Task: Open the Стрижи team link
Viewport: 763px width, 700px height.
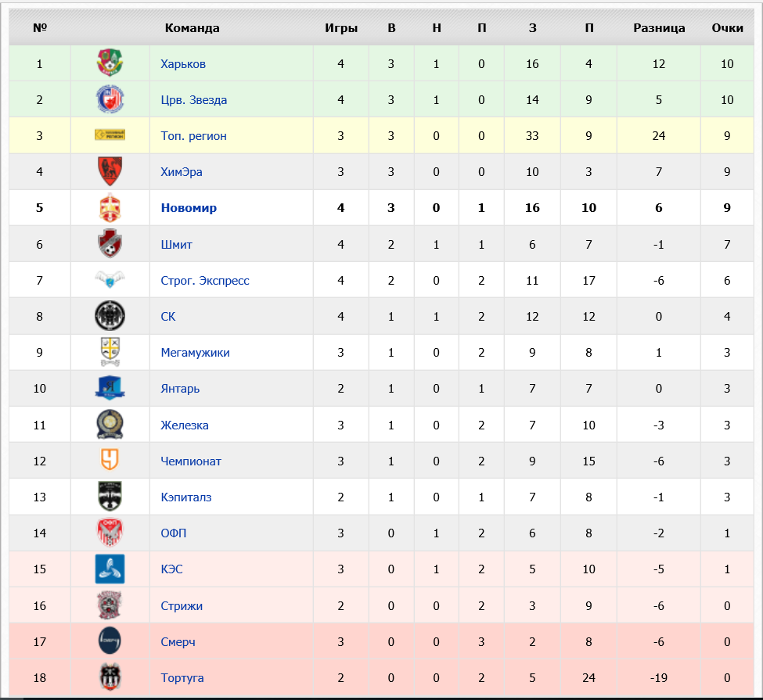Action: tap(182, 605)
